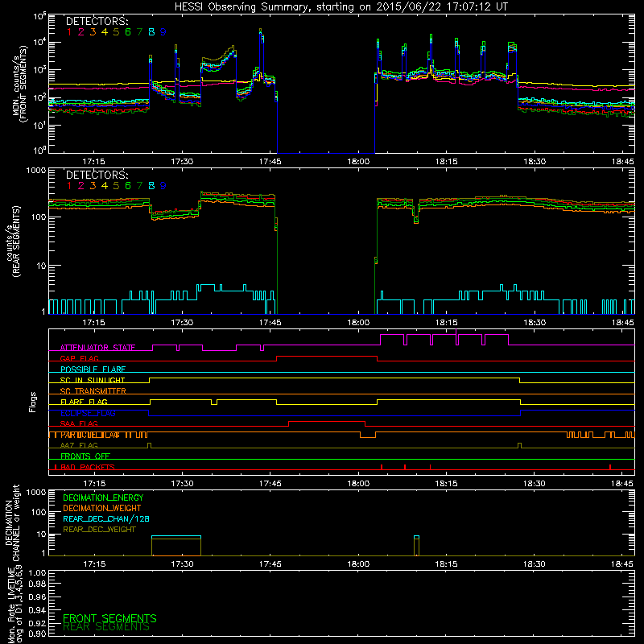
Task: Click the ECLIPSE FLAG label
Action: [x=88, y=413]
